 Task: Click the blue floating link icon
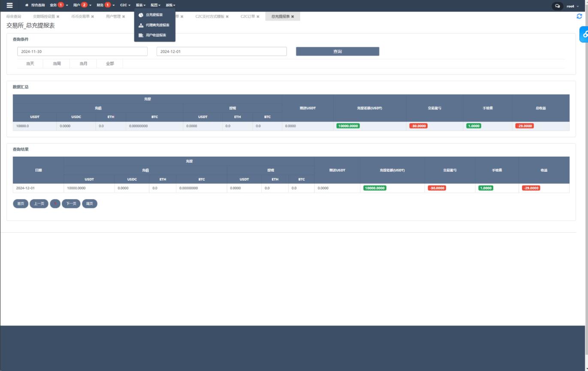[x=585, y=34]
